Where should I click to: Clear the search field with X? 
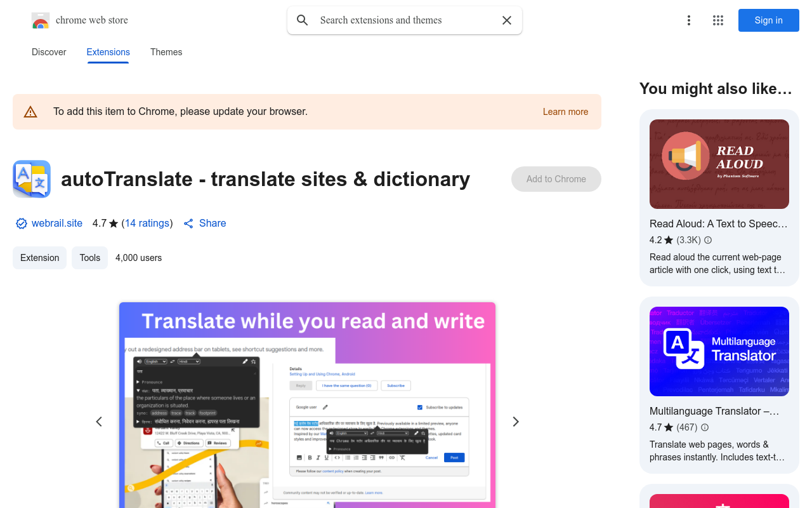pyautogui.click(x=507, y=20)
